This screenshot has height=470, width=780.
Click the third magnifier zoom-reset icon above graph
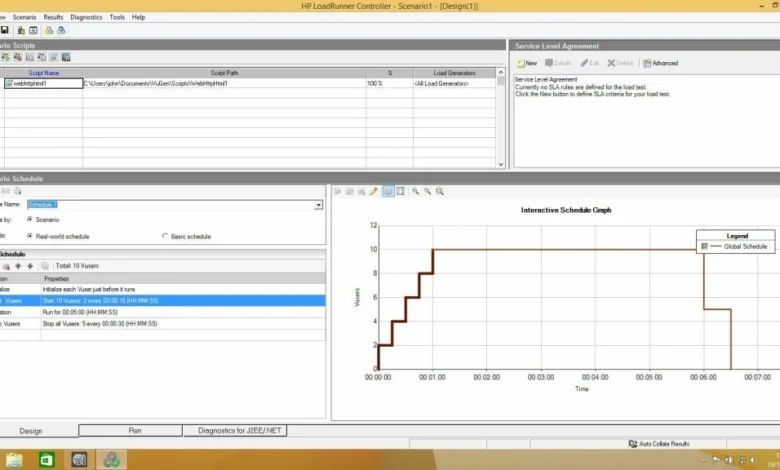[440, 191]
